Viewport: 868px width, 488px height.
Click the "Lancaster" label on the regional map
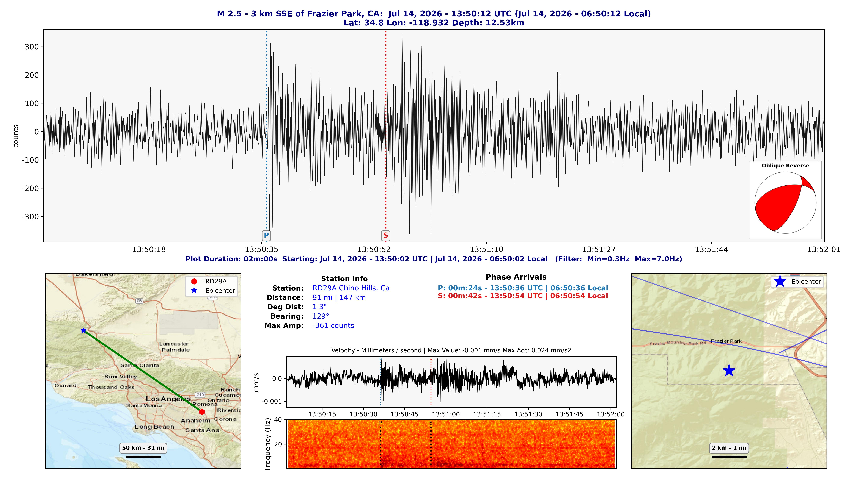point(174,344)
